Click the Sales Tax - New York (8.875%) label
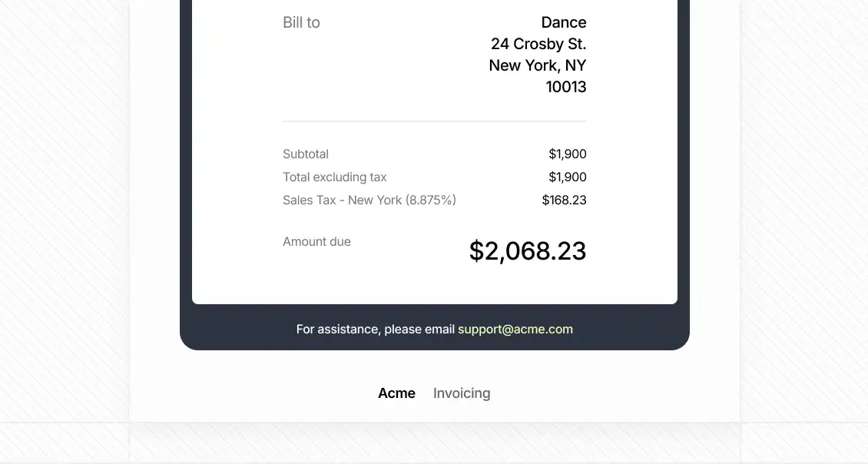Viewport: 868px width, 464px height. pos(369,200)
